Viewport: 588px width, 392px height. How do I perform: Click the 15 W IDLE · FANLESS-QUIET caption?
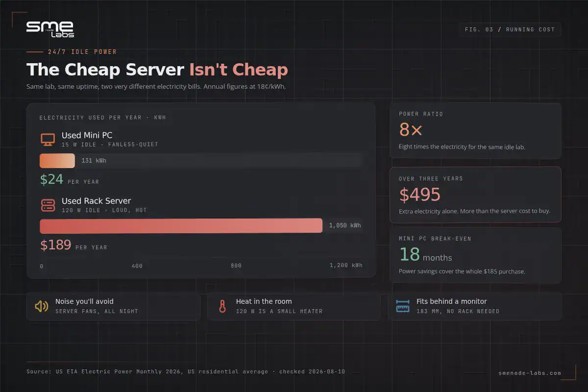point(110,145)
